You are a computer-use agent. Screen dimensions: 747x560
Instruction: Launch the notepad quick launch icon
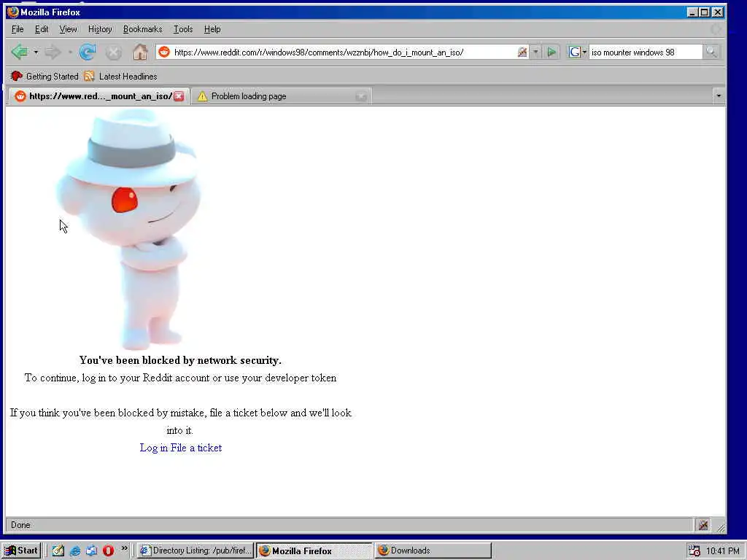[x=58, y=551]
